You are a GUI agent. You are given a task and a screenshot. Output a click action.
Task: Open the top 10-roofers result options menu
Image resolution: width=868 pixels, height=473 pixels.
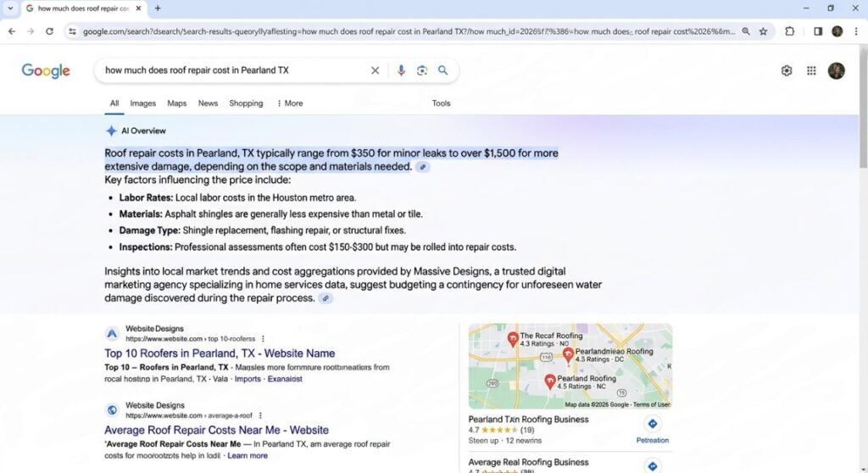click(x=263, y=339)
